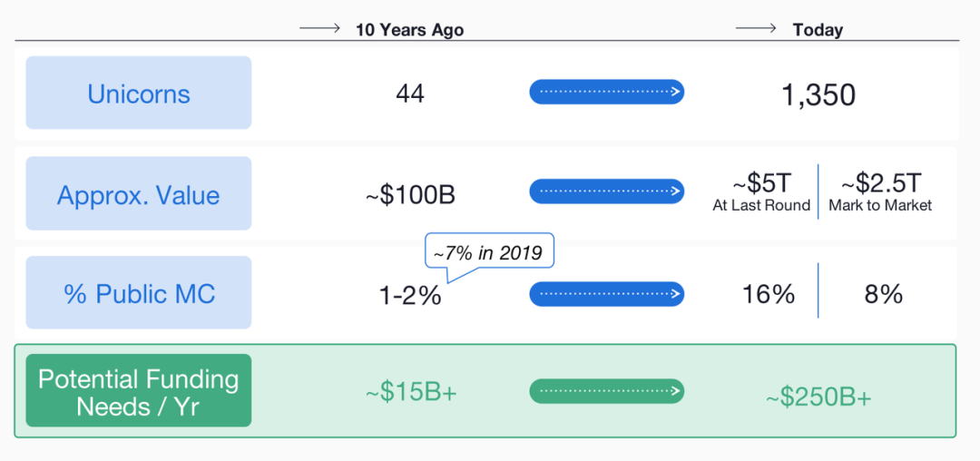Click the green arrow pill in Funding Needs row
The width and height of the screenshot is (980, 461).
[606, 391]
